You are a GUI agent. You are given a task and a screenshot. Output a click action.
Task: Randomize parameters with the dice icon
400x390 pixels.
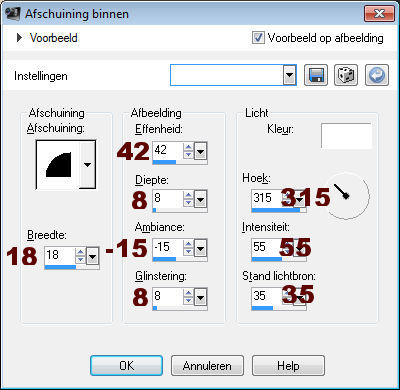click(346, 75)
